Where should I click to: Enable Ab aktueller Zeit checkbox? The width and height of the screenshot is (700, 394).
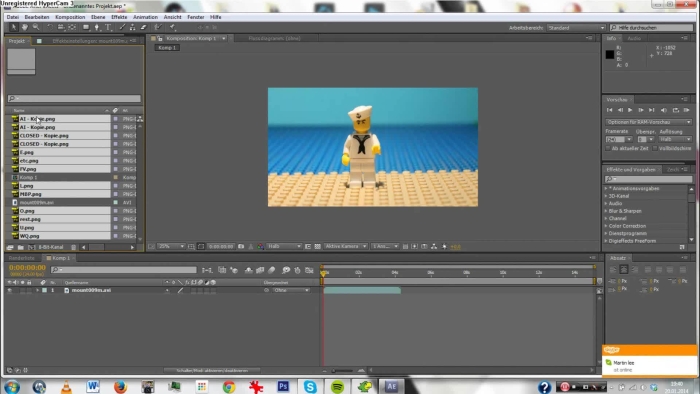click(608, 148)
